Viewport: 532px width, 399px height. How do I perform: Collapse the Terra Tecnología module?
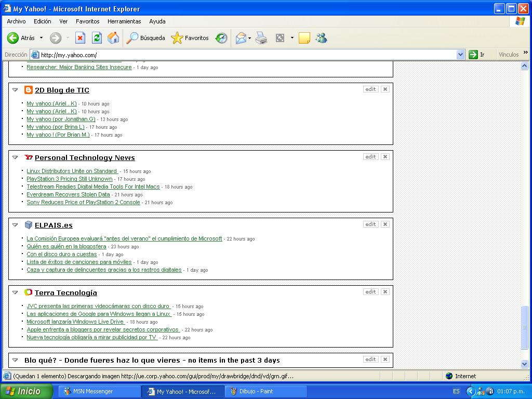point(15,292)
